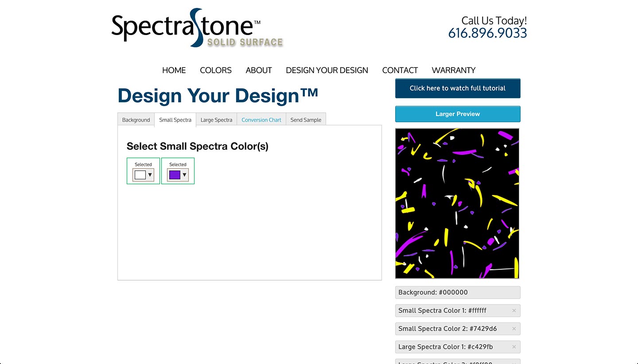
Task: Click Select Small Spectra Color(s) heading
Action: point(198,146)
